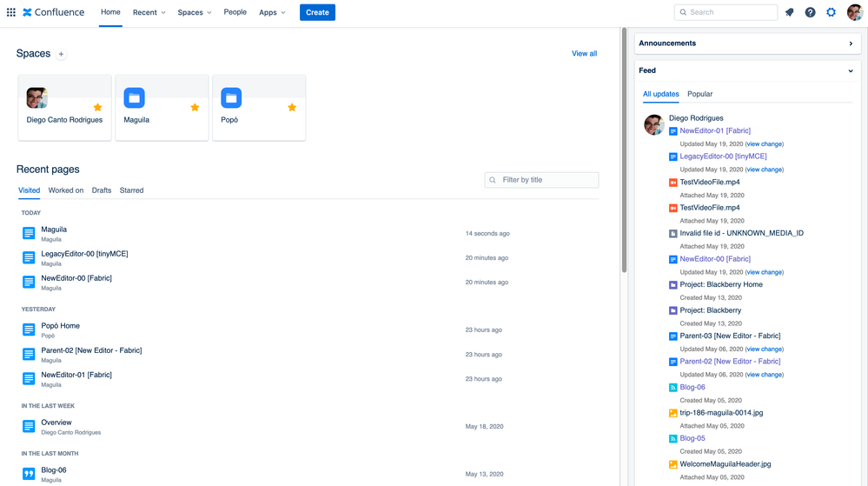Click the page icon beside Maguila page
Image resolution: width=868 pixels, height=486 pixels.
[x=29, y=233]
